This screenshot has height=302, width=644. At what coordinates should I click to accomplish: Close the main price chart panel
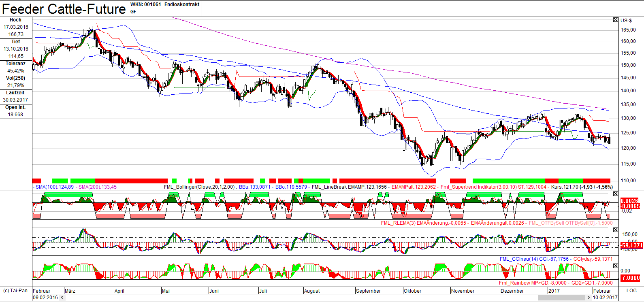(616, 20)
